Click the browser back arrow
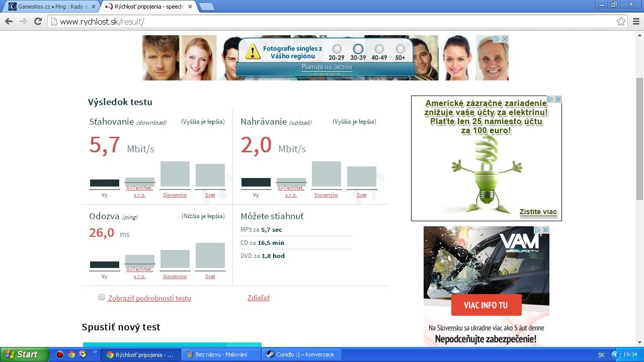 [9, 21]
